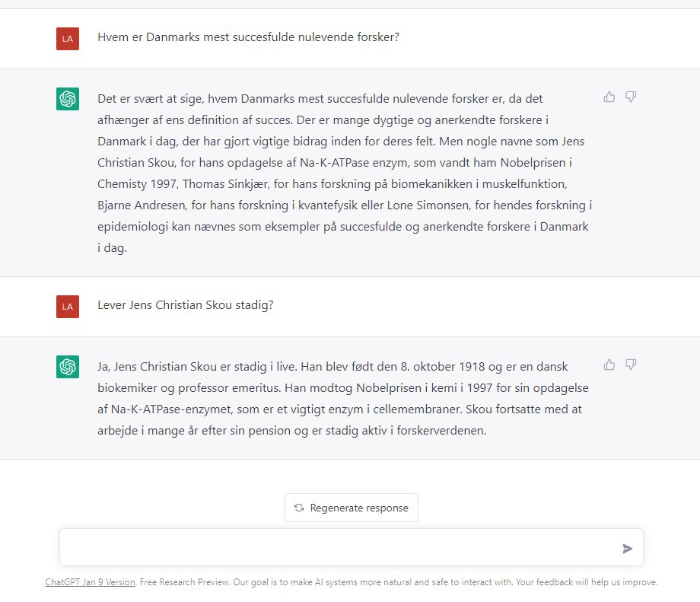Give thumbs down to the 'Ja, Jens Christian Skou' reply
Viewport: 700px width, 602px height.
click(631, 365)
